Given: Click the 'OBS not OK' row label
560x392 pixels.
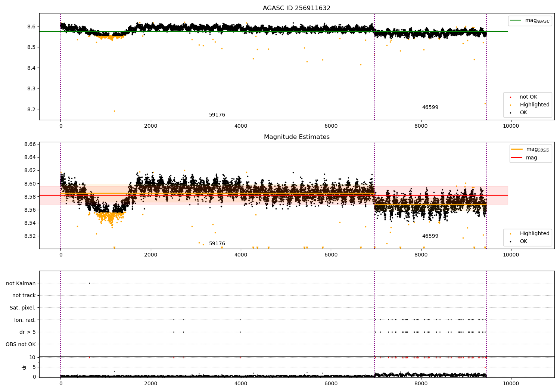Looking at the screenshot, I should click(21, 344).
